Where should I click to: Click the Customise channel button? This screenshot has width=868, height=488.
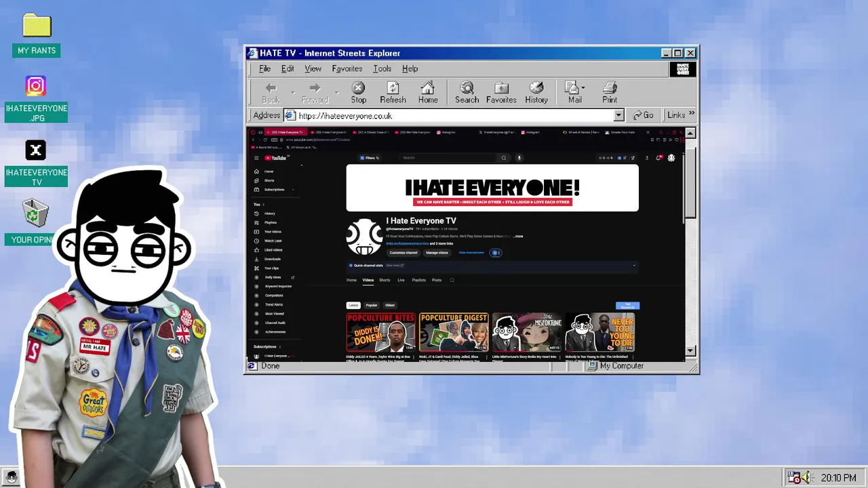403,253
